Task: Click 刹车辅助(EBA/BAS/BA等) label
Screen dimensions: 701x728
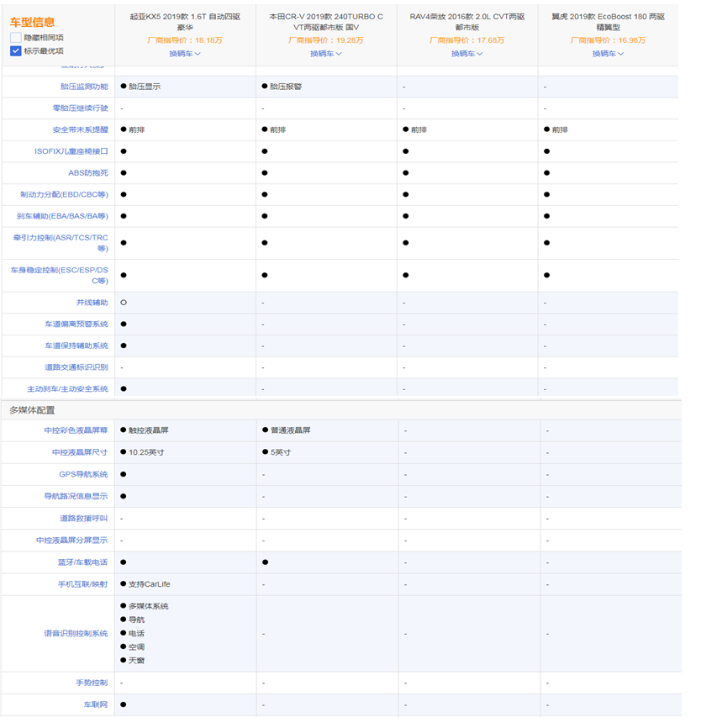Action: point(62,216)
